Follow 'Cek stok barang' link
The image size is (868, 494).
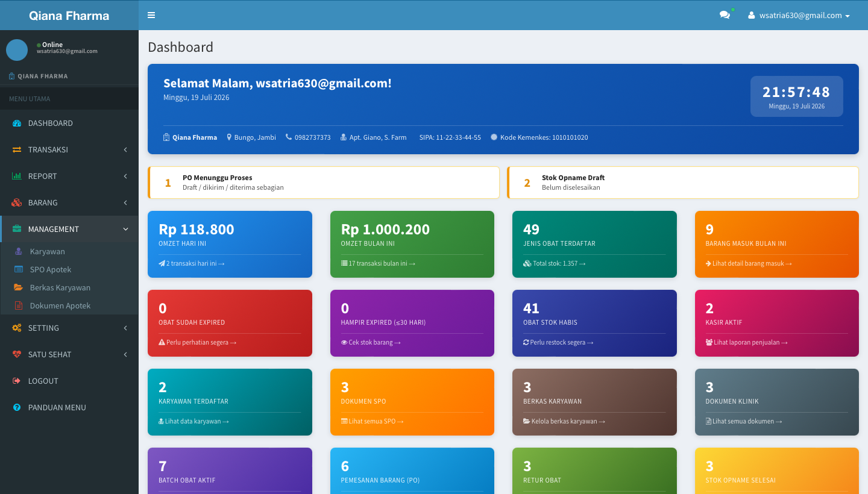click(x=371, y=342)
